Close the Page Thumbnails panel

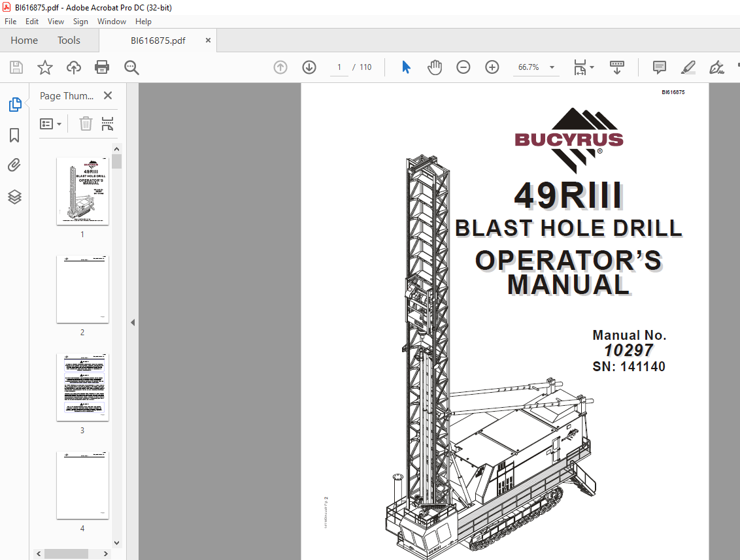(x=108, y=95)
